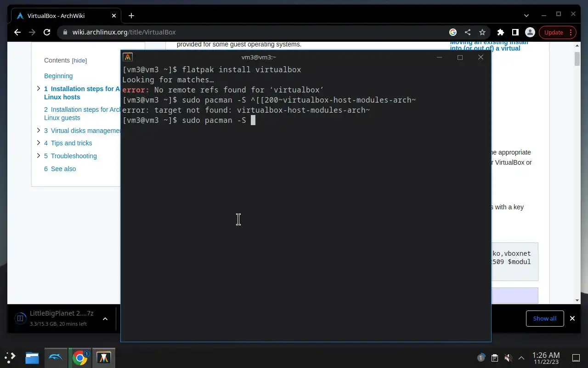Toggle the Chrome side panel
This screenshot has width=588, height=368.
515,32
